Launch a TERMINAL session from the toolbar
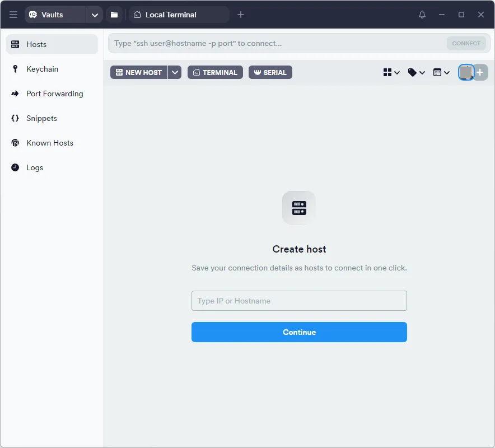 pyautogui.click(x=215, y=72)
